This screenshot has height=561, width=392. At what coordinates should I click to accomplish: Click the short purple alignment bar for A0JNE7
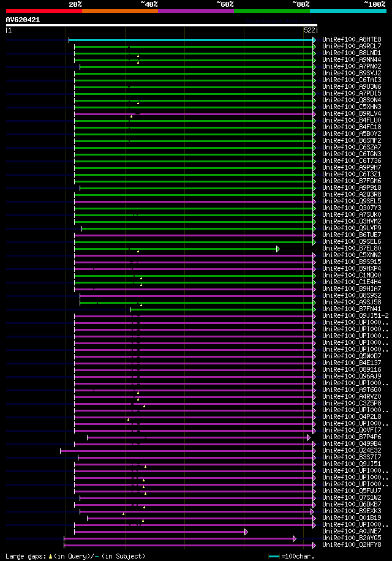click(161, 532)
